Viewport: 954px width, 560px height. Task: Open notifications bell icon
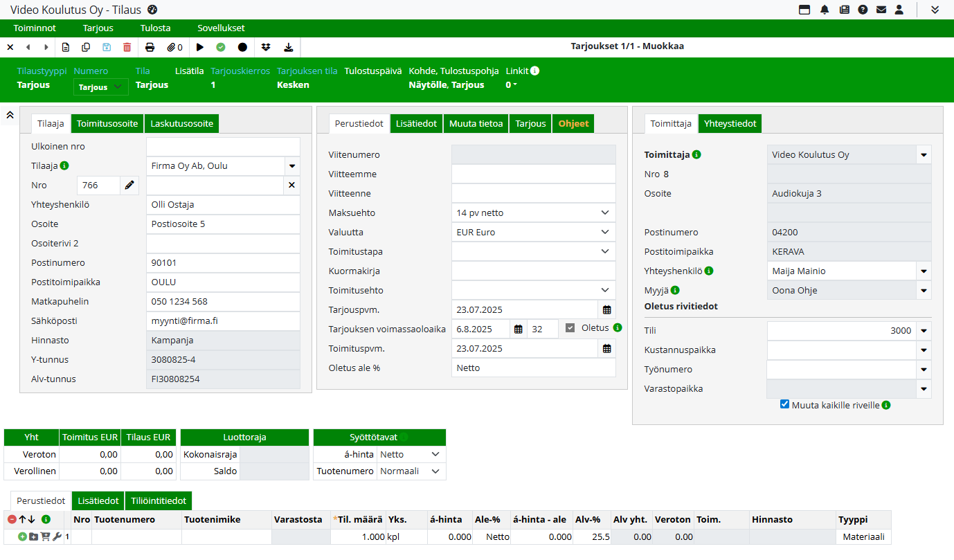point(825,10)
